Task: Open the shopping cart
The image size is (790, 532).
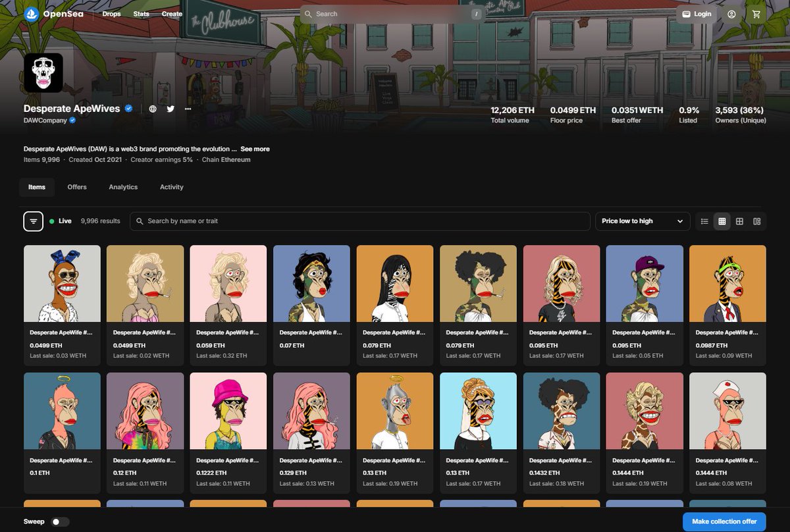Action: click(x=755, y=13)
